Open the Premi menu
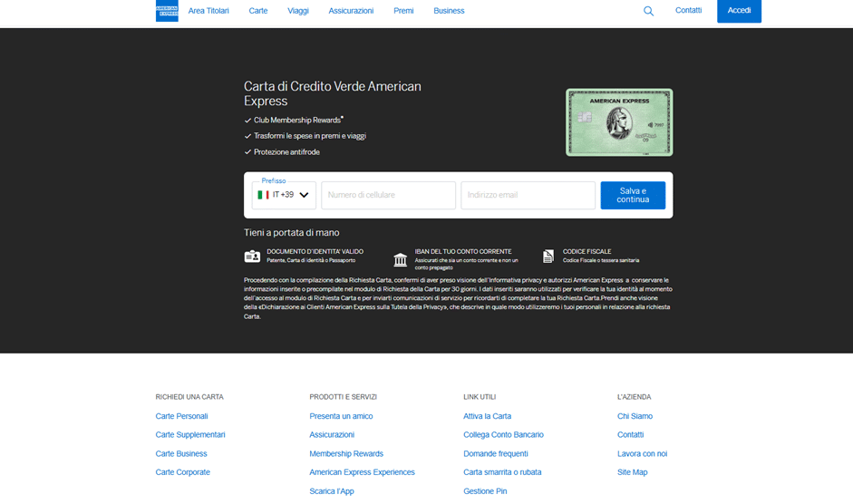This screenshot has height=504, width=853. point(403,11)
